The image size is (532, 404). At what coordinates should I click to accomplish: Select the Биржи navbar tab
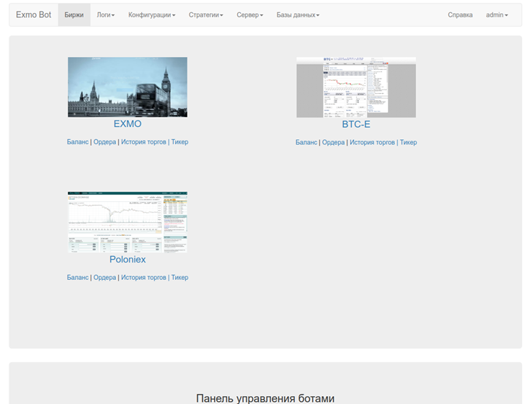[74, 15]
